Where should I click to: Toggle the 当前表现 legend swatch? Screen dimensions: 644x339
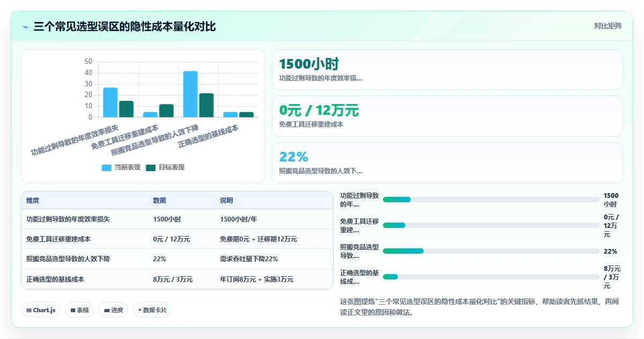point(107,167)
